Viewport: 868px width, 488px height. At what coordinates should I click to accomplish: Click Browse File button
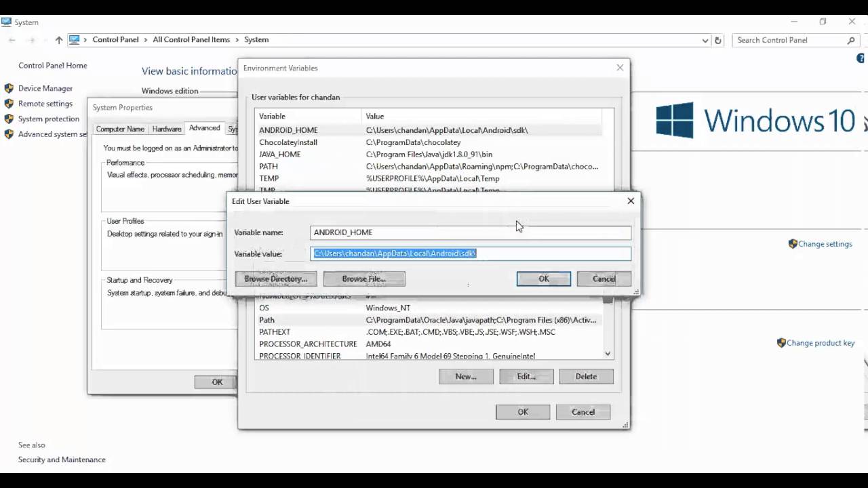coord(364,279)
